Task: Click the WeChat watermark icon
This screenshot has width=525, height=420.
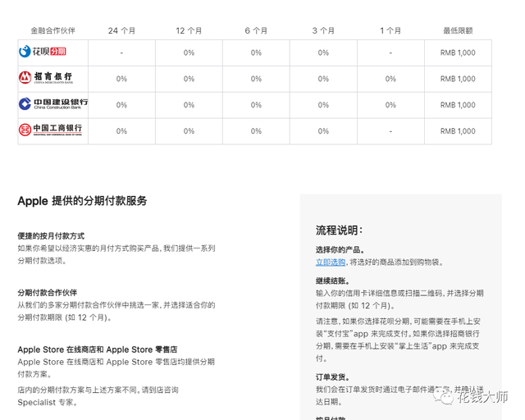Action: coord(445,397)
